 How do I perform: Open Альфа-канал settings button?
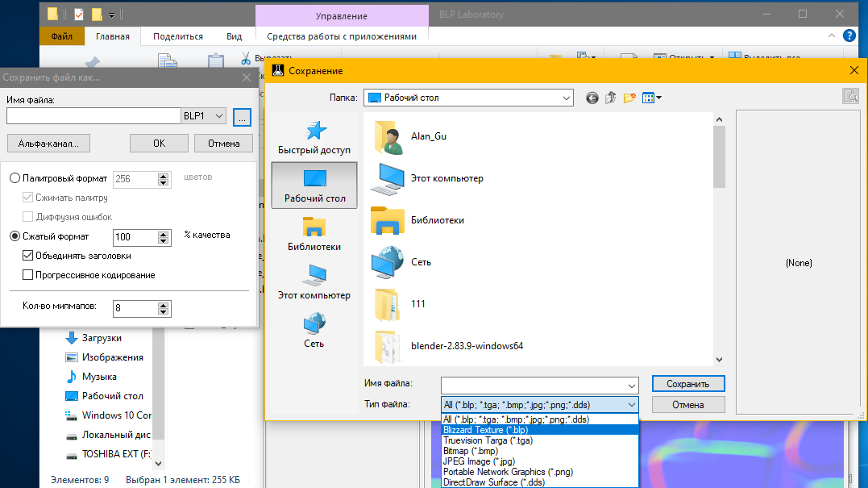[48, 144]
